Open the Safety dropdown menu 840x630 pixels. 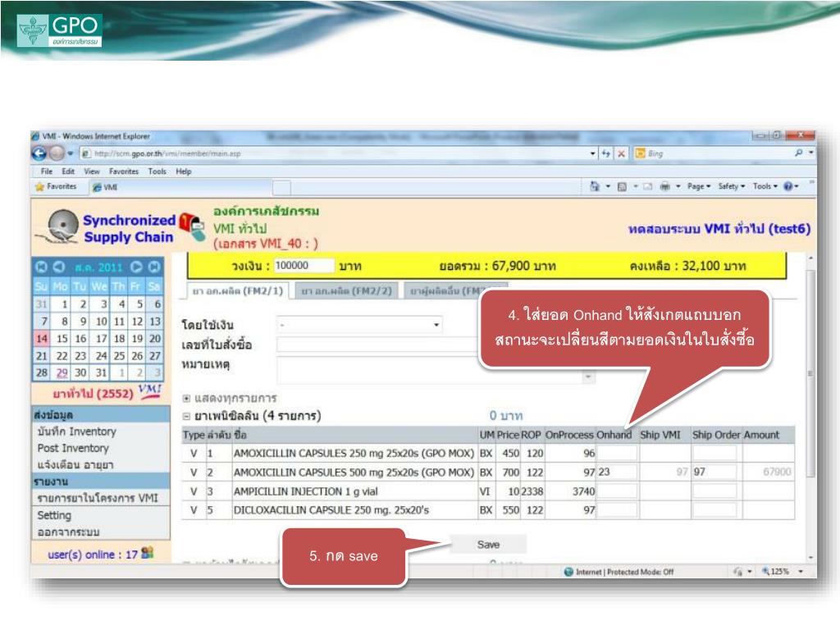(731, 186)
